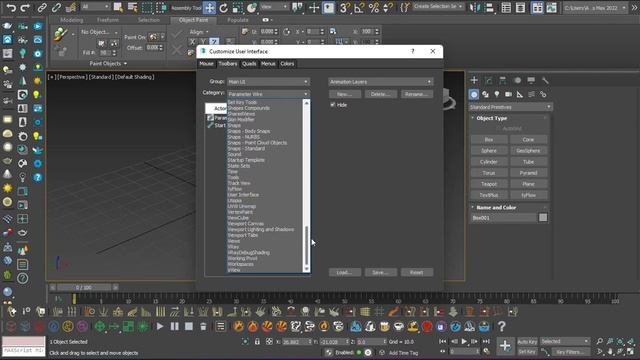Image resolution: width=640 pixels, height=360 pixels.
Task: Click the Save... button
Action: tap(380, 272)
